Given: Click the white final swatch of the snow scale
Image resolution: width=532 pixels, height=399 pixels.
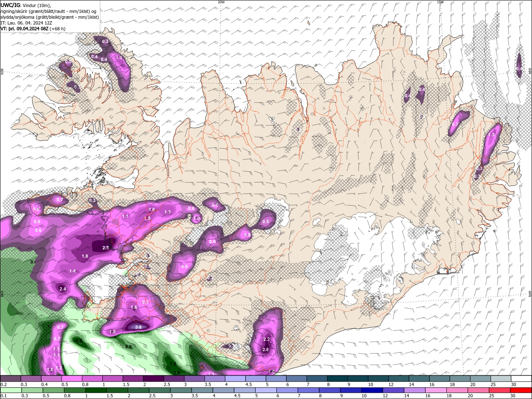Looking at the screenshot, I should [x=521, y=379].
